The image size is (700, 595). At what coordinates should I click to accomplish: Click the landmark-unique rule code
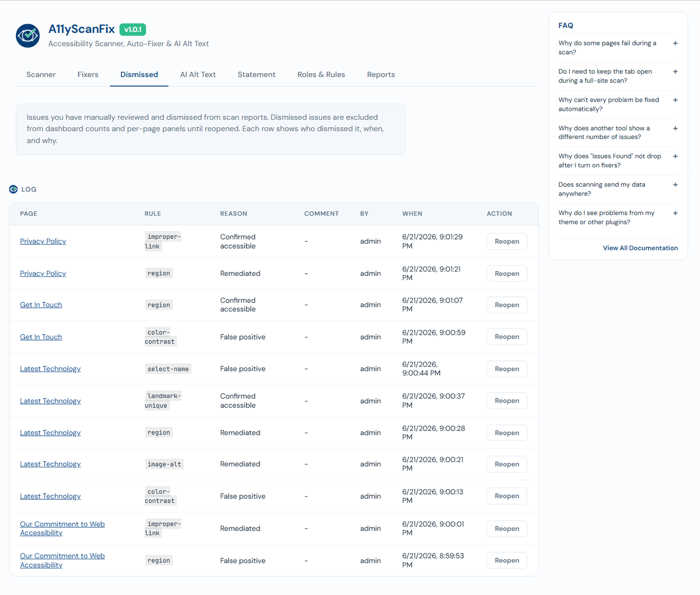(x=163, y=401)
